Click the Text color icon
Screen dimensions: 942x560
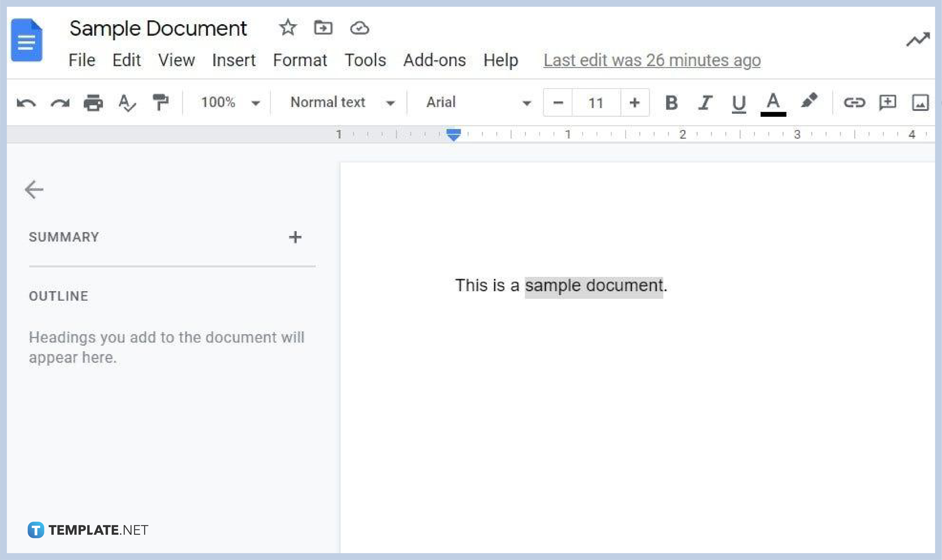(x=773, y=103)
